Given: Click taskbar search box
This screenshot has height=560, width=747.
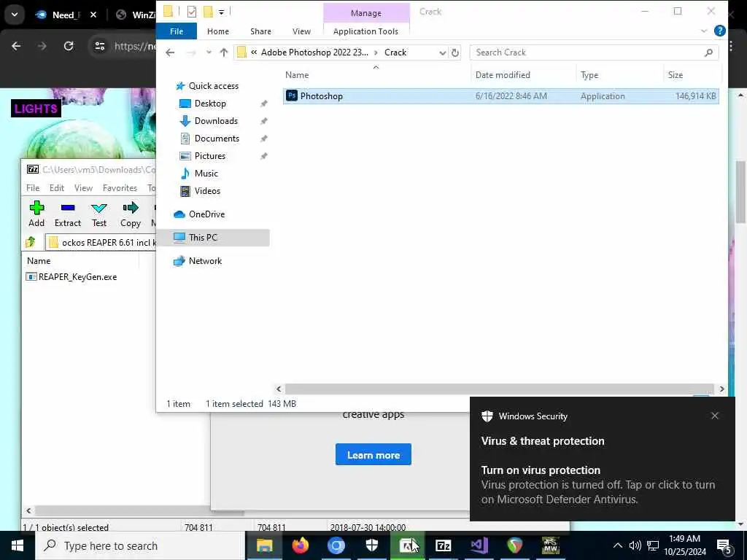Looking at the screenshot, I should pos(140,545).
